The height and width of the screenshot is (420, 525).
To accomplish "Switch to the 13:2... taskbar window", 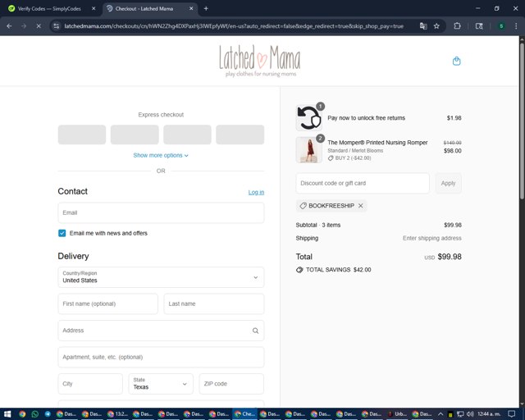I will [118, 414].
